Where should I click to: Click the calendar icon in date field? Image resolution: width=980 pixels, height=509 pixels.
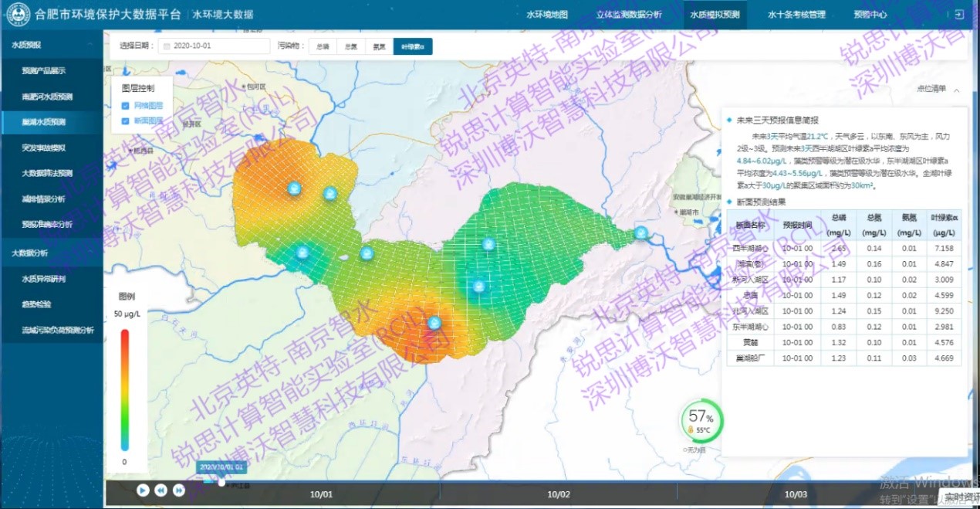[x=166, y=46]
